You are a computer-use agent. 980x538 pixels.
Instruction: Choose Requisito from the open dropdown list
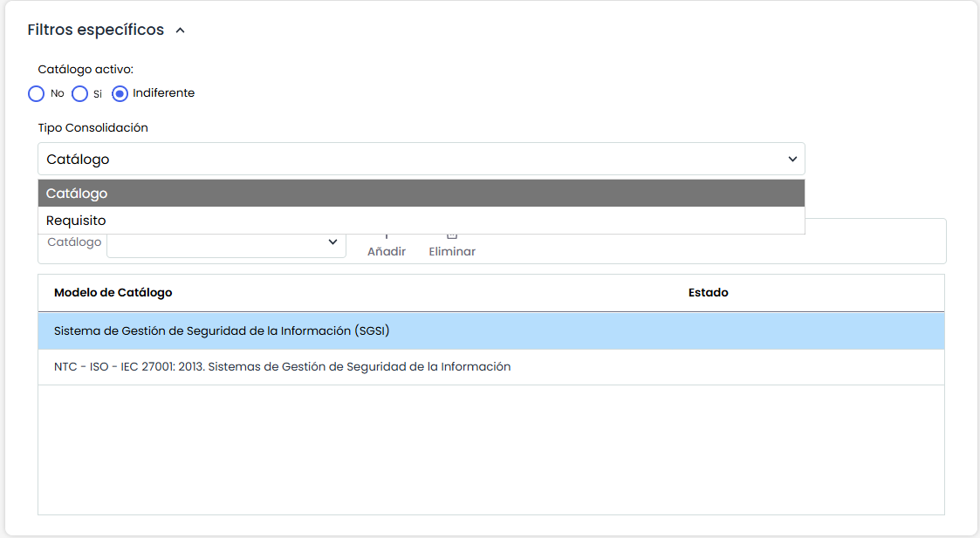[421, 221]
